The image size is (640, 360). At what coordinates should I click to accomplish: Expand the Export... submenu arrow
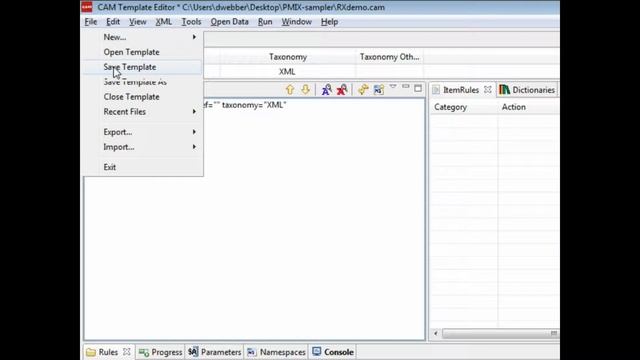click(x=194, y=132)
